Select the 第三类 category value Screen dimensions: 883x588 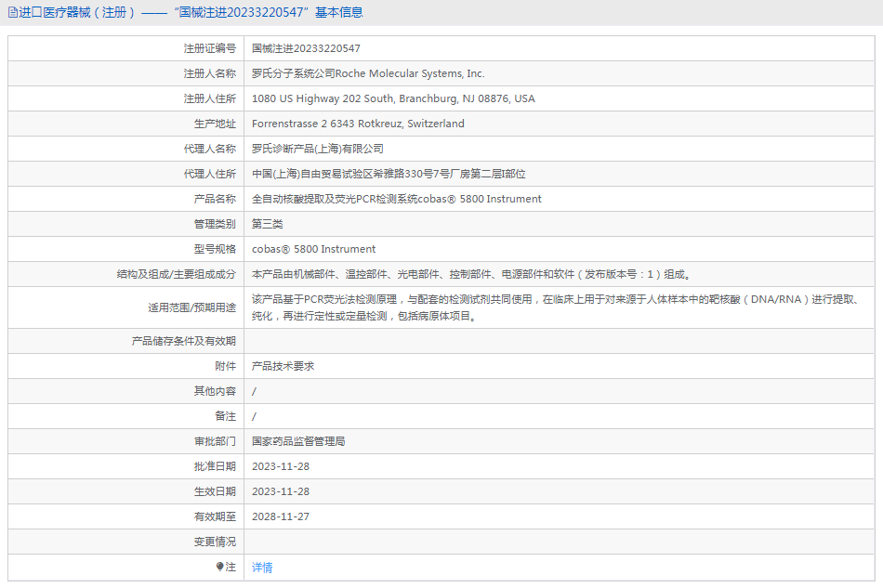268,224
